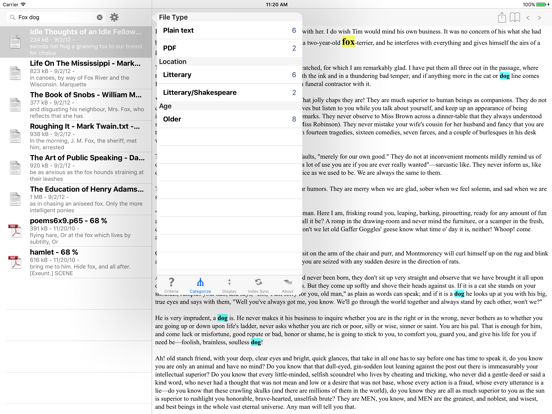This screenshot has height=414, width=552.
Task: Open Life On The Mississippi result
Action: click(x=76, y=73)
